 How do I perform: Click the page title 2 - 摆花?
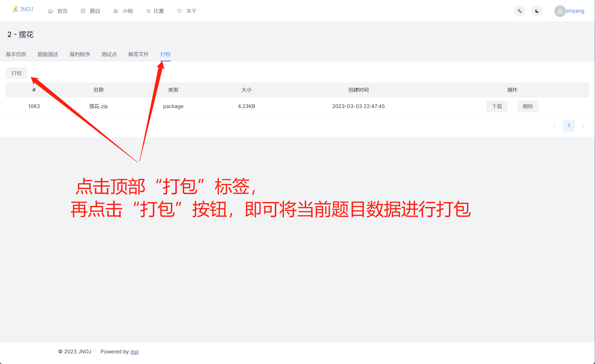tap(20, 35)
